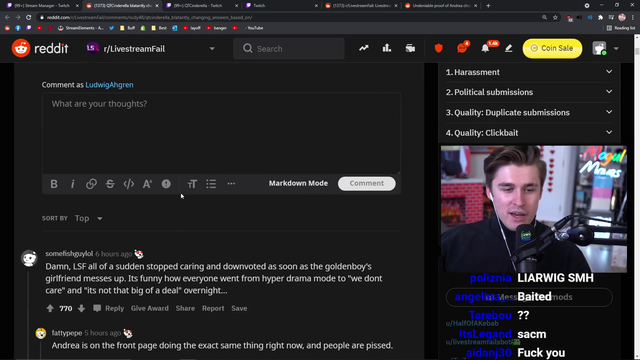Click the Reddit Search field
640x360 pixels.
[289, 49]
